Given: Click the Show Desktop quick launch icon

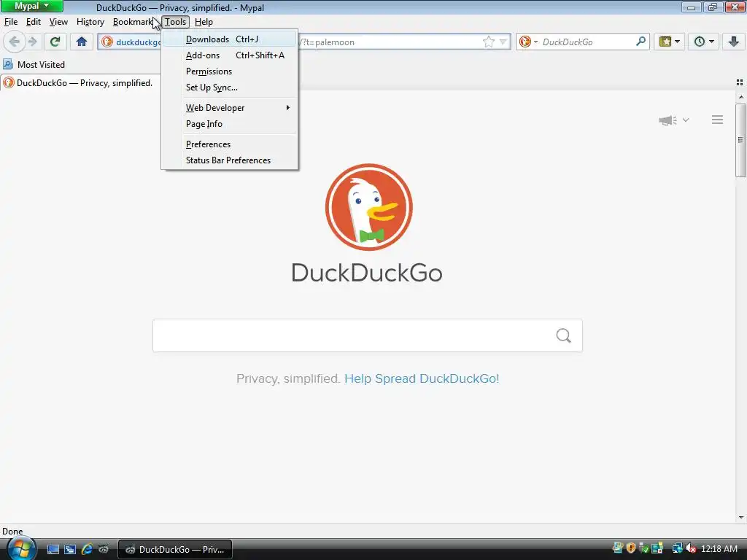Looking at the screenshot, I should tap(53, 549).
